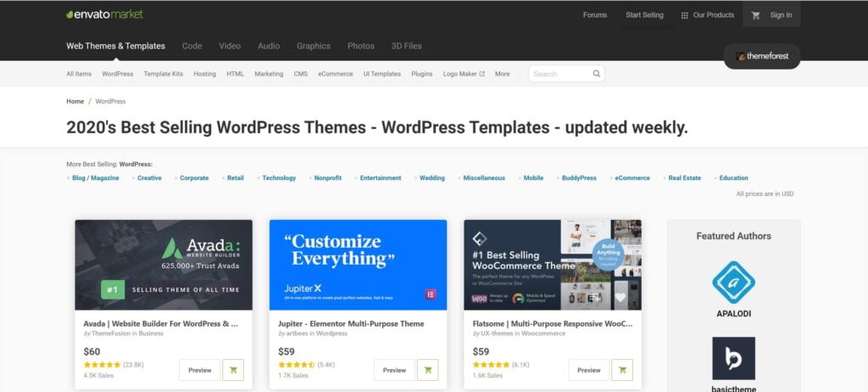
Task: Open the WordPress submenu item
Action: point(117,74)
